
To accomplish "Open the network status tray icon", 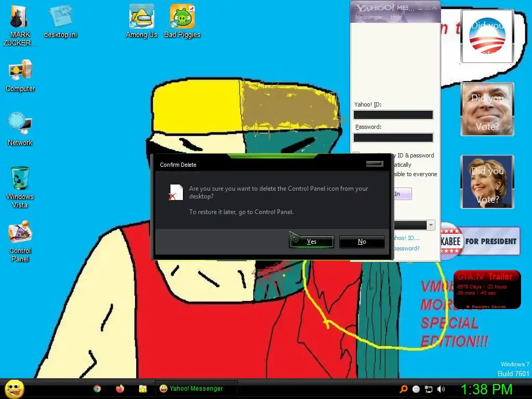I will coord(429,389).
